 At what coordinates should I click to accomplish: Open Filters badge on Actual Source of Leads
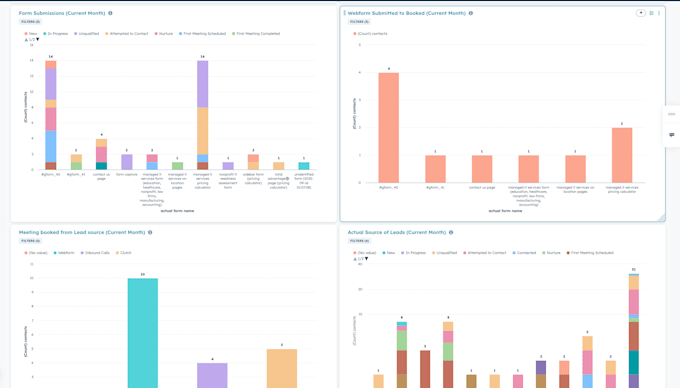(x=359, y=241)
